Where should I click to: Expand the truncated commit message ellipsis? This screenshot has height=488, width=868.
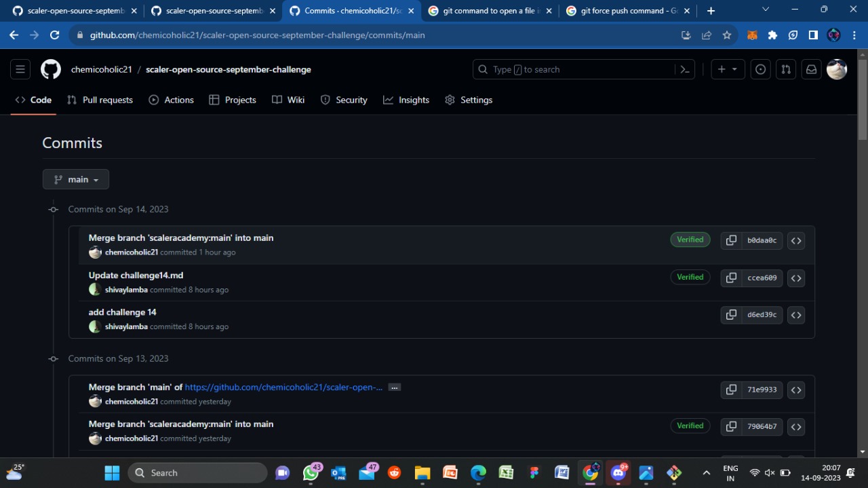(x=394, y=387)
